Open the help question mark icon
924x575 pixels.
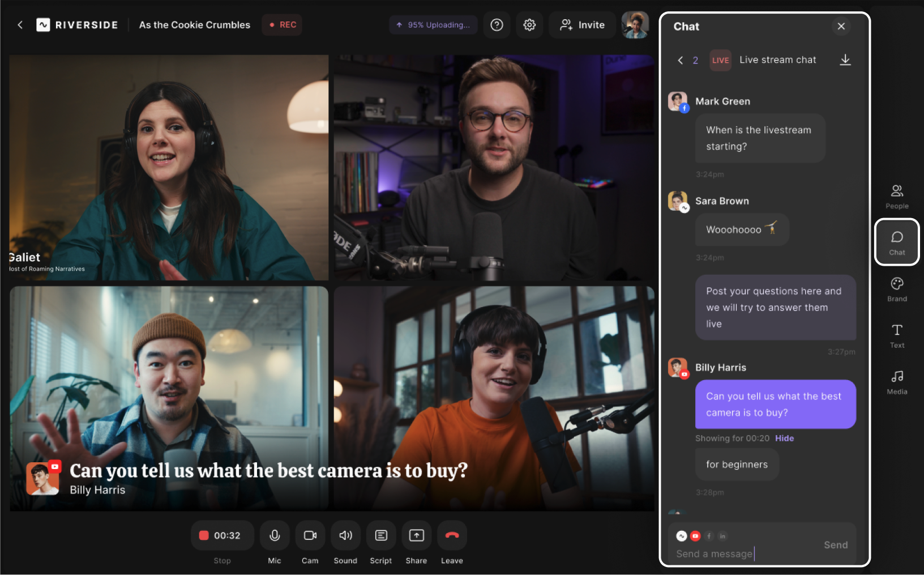497,25
